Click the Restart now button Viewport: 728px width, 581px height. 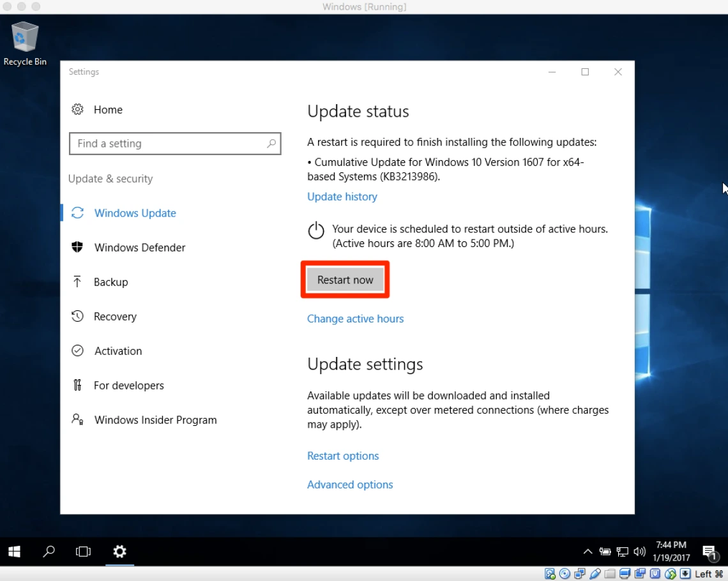(345, 280)
